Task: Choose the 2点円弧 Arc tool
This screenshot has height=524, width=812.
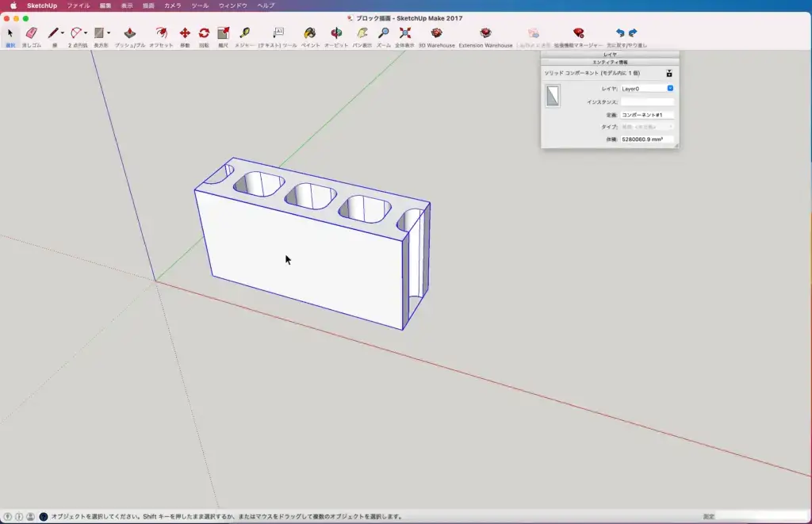Action: click(x=76, y=33)
